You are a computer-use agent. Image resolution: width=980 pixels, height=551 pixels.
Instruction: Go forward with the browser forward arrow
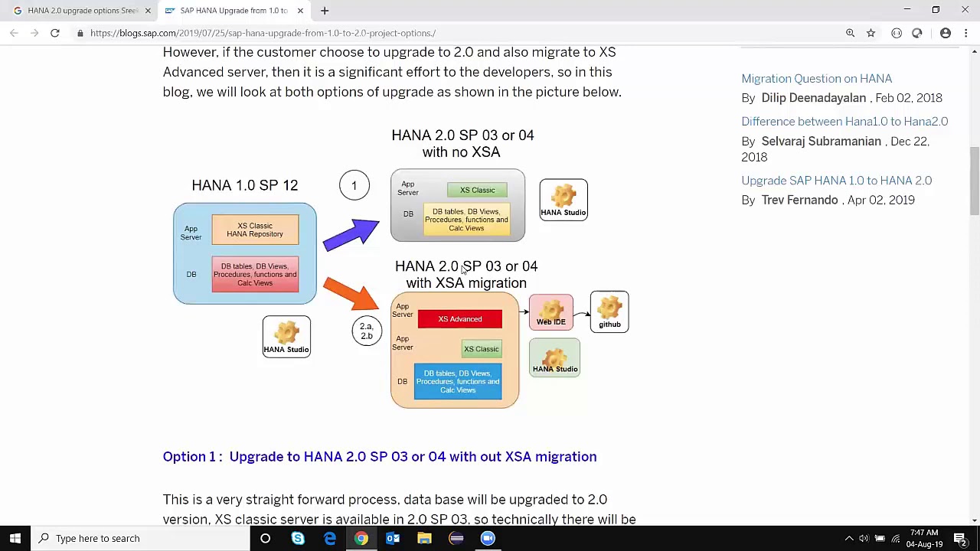tap(34, 33)
